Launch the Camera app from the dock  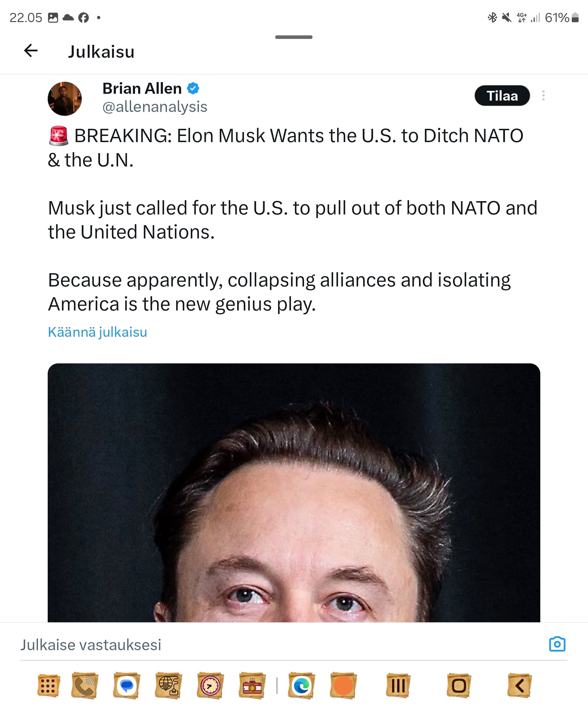pos(252,686)
